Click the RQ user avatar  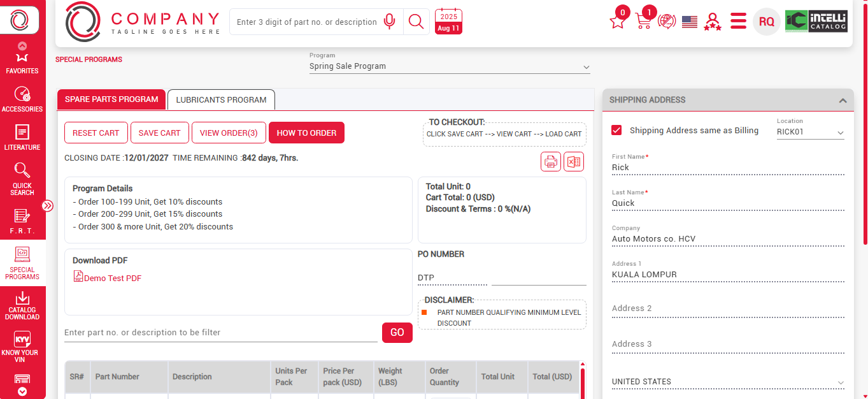(767, 22)
